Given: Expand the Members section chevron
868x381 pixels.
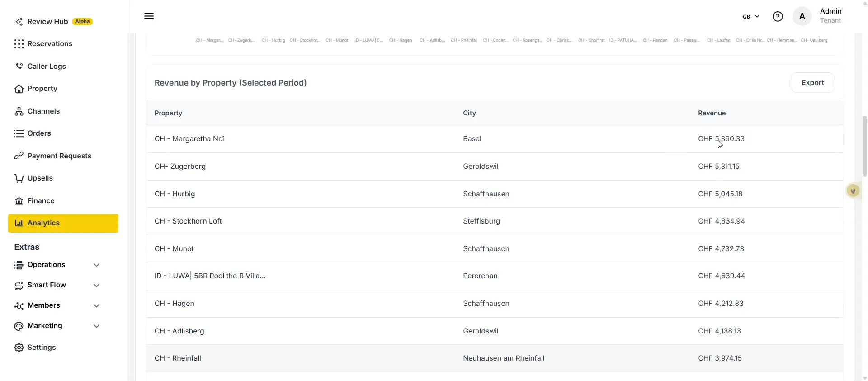Looking at the screenshot, I should click(x=96, y=306).
